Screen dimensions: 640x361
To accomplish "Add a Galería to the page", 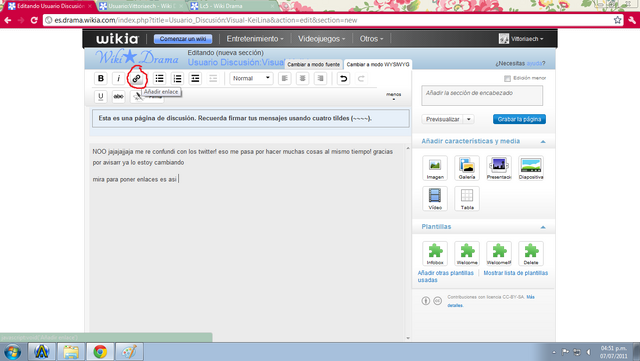I will (x=467, y=168).
